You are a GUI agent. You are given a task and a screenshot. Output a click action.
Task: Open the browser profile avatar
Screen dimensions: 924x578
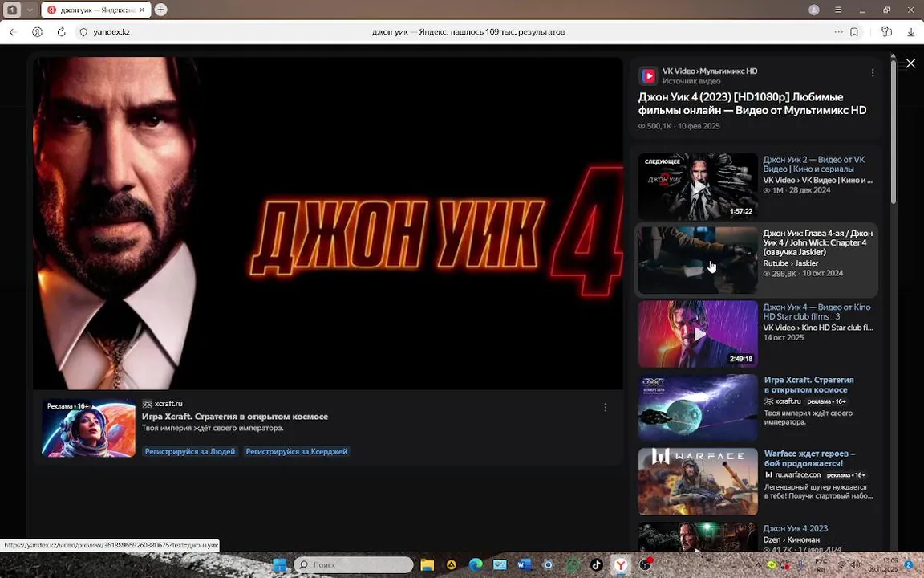point(814,10)
